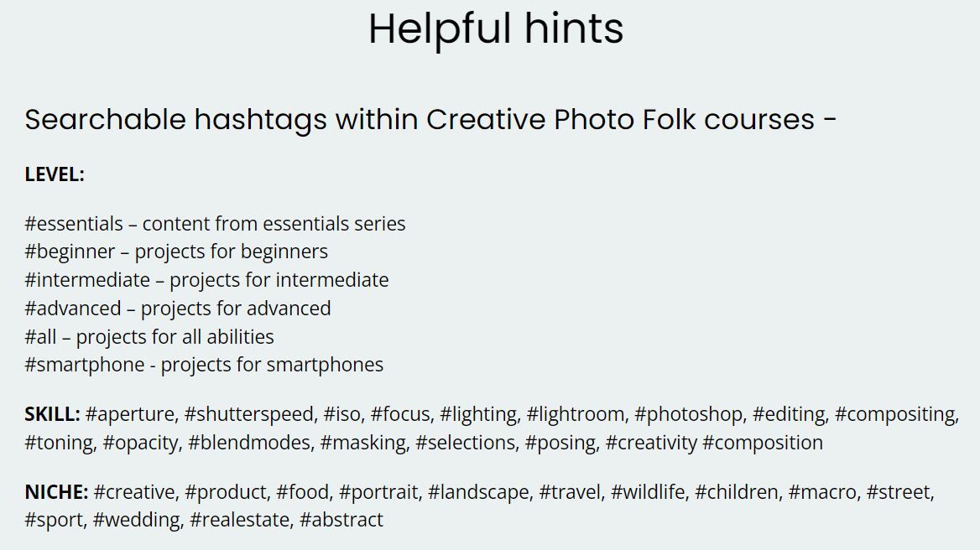Viewport: 980px width, 550px height.
Task: Click the #wildlife hashtag
Action: pos(648,492)
